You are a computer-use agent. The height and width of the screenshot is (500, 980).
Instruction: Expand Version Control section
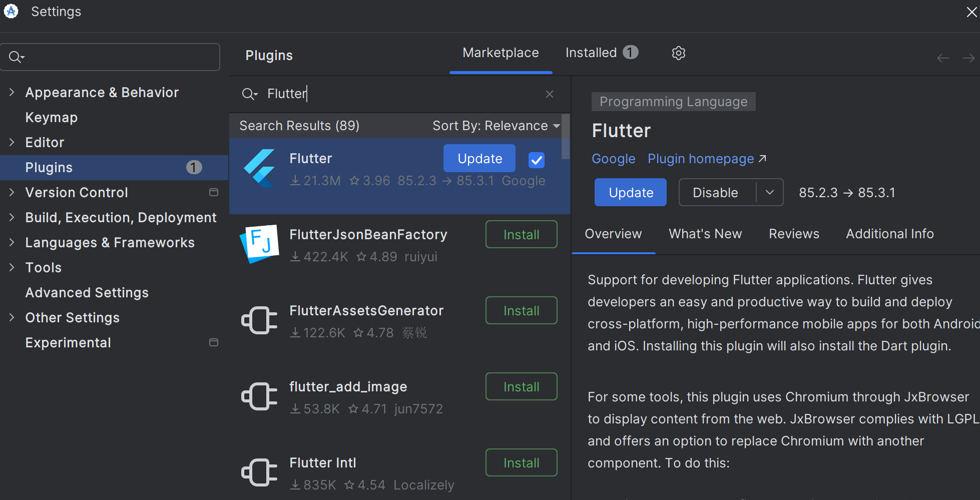pos(12,192)
